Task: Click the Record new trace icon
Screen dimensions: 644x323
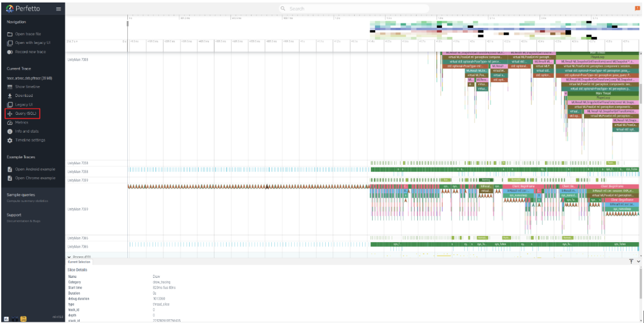Action: click(10, 52)
